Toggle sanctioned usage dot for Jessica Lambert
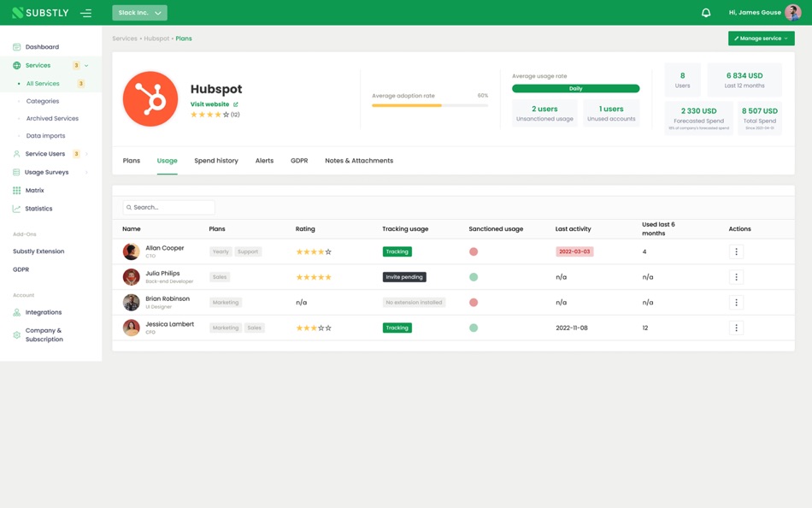The width and height of the screenshot is (812, 508). [474, 328]
